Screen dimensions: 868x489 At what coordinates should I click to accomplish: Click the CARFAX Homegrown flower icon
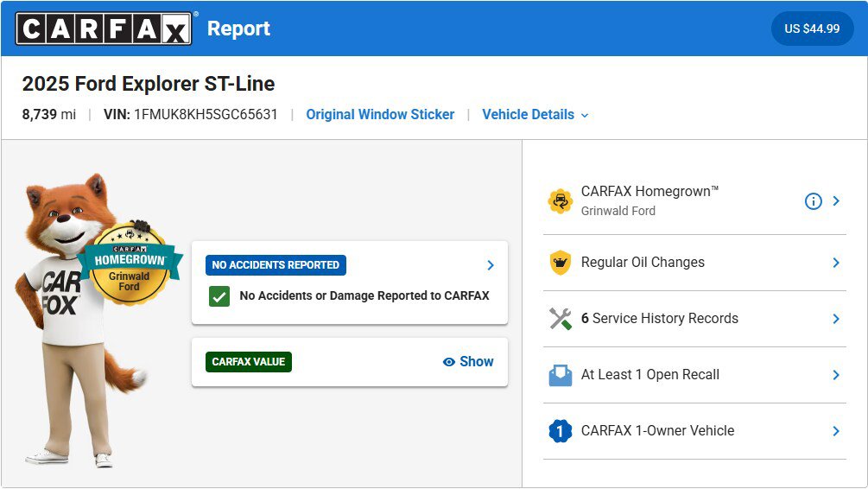coord(561,200)
